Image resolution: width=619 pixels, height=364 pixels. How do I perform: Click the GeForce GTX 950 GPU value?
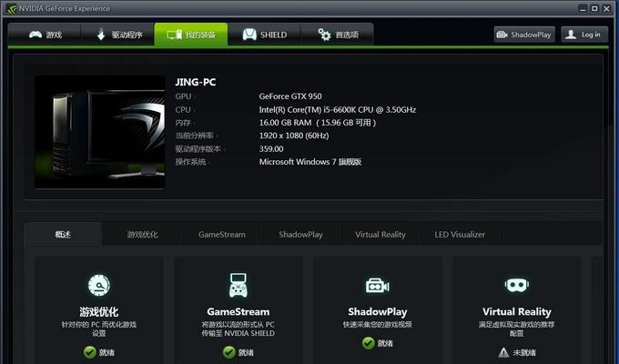pos(290,96)
